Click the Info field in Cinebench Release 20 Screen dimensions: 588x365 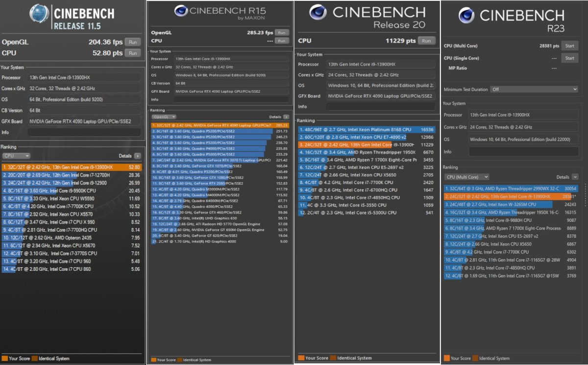(x=380, y=106)
